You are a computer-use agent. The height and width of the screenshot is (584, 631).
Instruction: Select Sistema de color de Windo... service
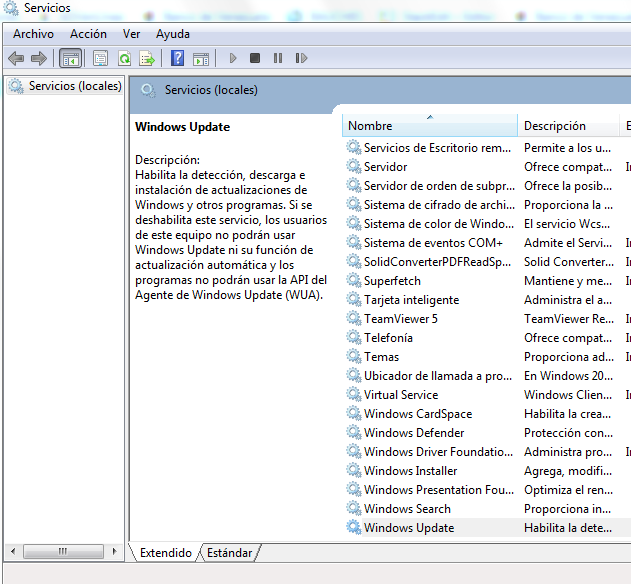[x=439, y=223]
